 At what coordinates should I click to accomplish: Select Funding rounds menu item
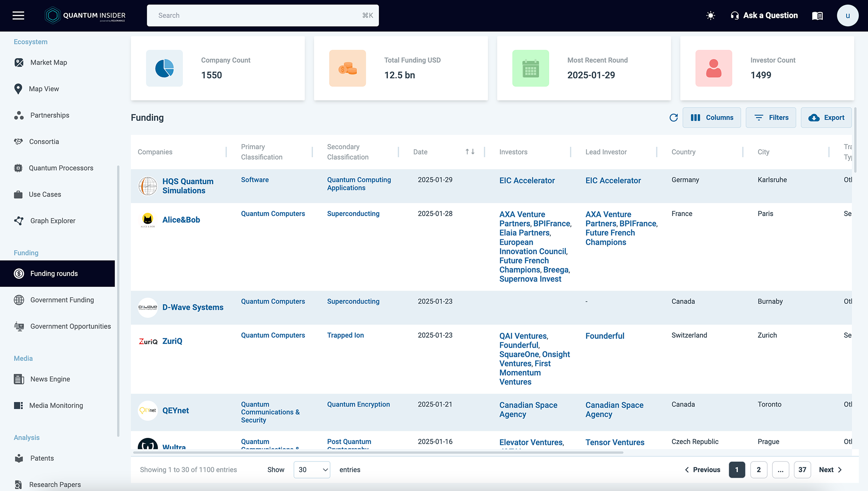(x=57, y=273)
